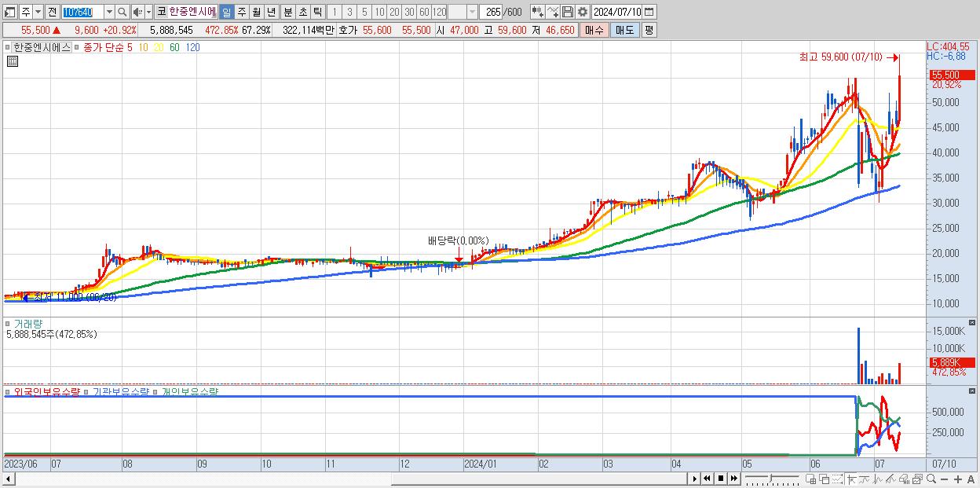This screenshot has height=488, width=980.
Task: Click the 평 button next to 매도
Action: pyautogui.click(x=649, y=30)
